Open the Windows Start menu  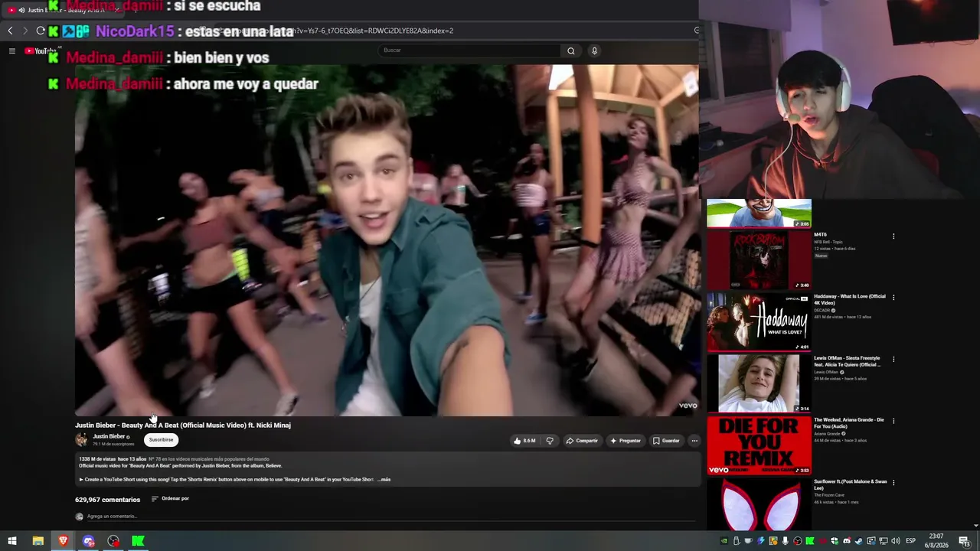click(12, 541)
